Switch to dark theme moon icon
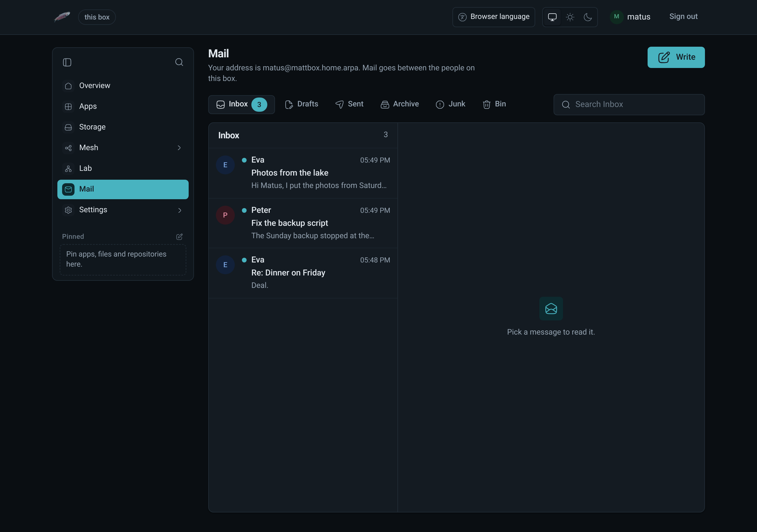This screenshot has width=757, height=532. pos(588,17)
